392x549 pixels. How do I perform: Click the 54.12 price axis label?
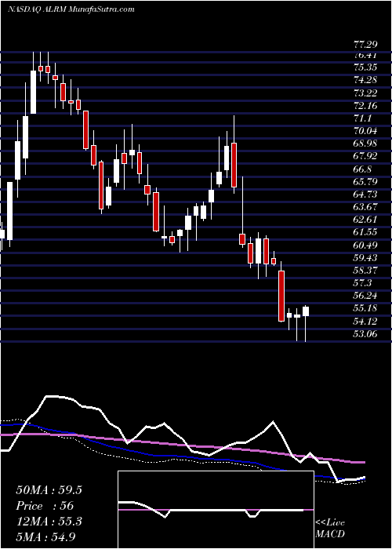(365, 321)
